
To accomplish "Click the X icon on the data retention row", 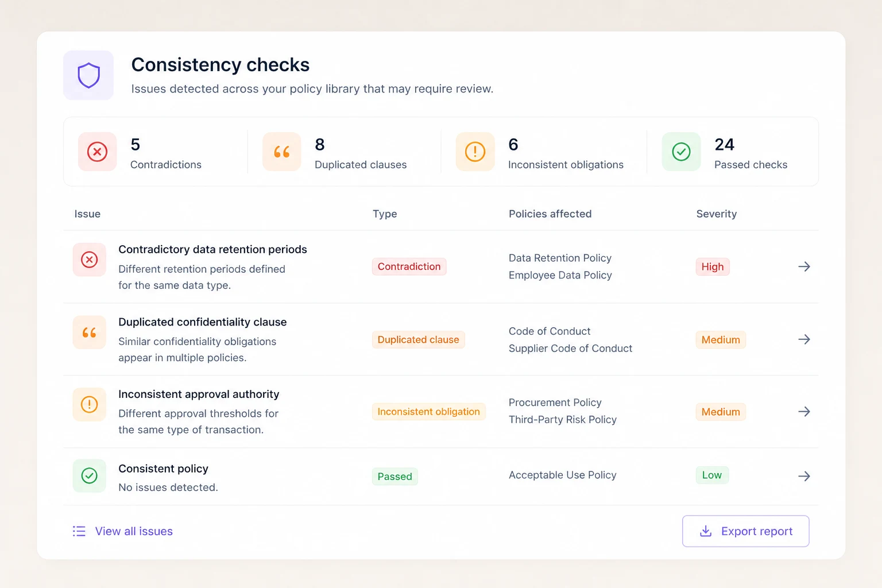I will coord(90,260).
